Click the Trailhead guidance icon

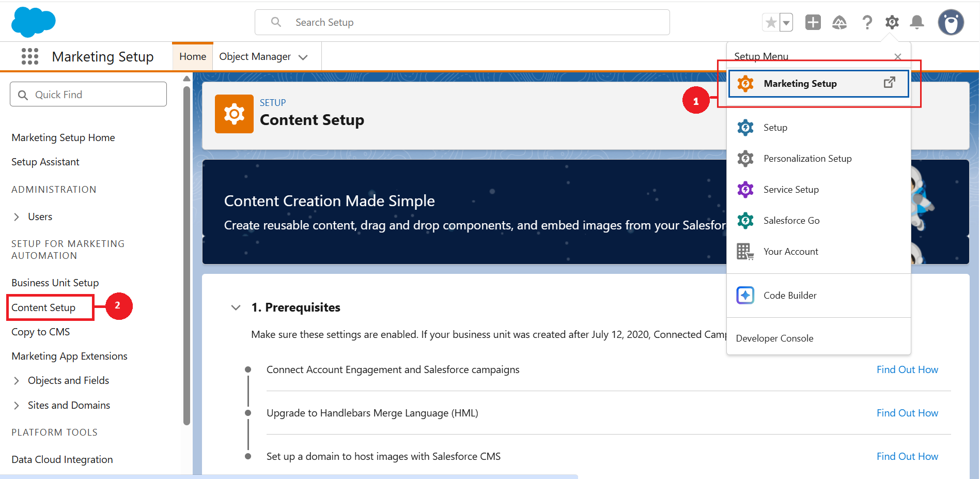point(839,22)
